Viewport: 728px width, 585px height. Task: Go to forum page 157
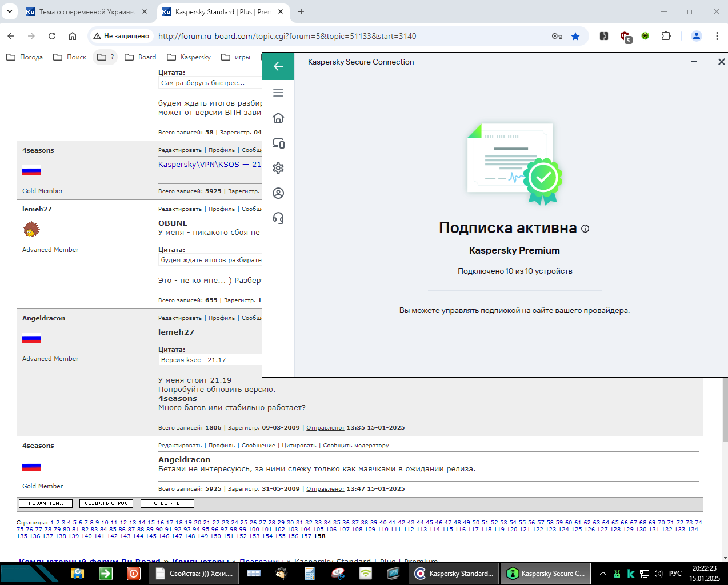click(x=306, y=536)
